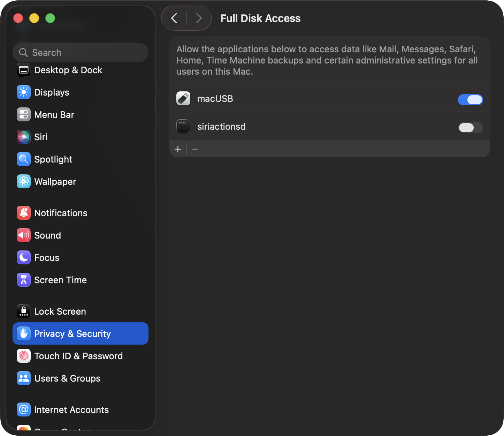Select the macUSB row label
Image resolution: width=504 pixels, height=436 pixels.
[215, 99]
